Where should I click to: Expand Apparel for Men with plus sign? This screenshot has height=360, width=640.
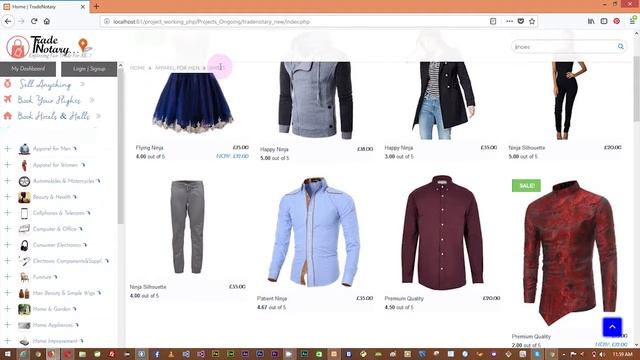pyautogui.click(x=7, y=149)
